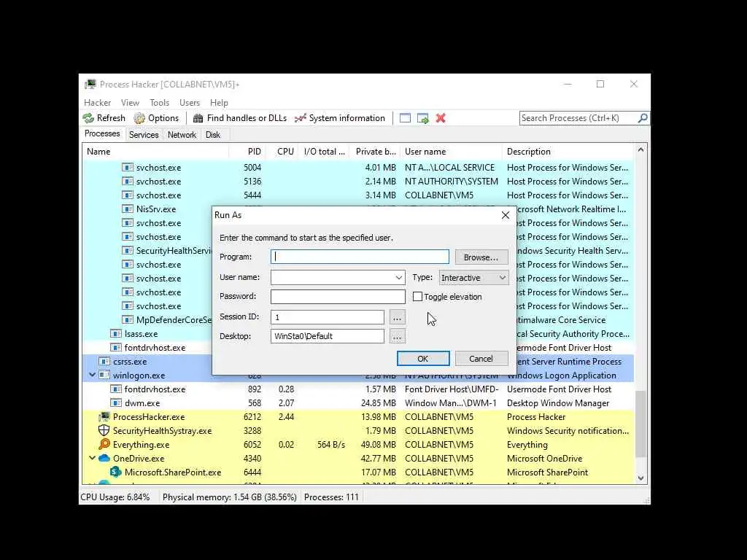Image resolution: width=747 pixels, height=560 pixels.
Task: Open Options via the gear icon
Action: (x=139, y=118)
